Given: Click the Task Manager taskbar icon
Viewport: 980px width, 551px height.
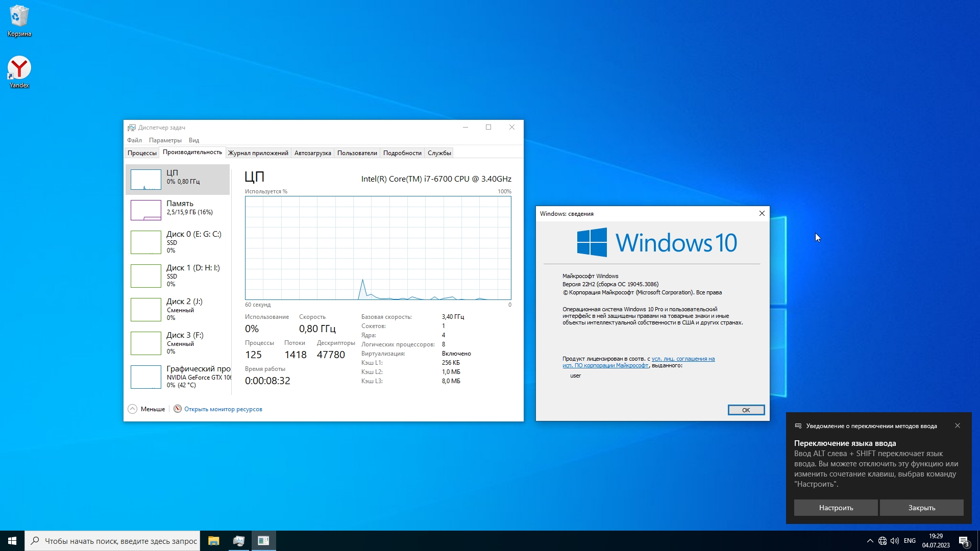Looking at the screenshot, I should pyautogui.click(x=238, y=541).
